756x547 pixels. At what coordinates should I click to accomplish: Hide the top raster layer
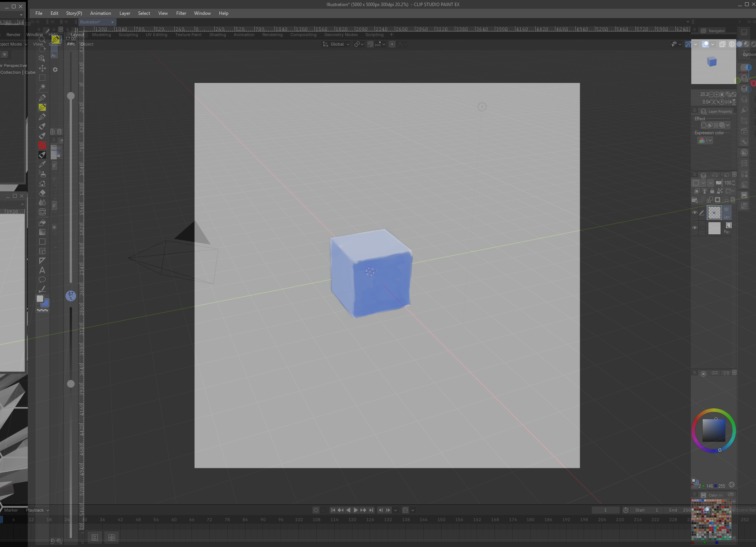(695, 213)
